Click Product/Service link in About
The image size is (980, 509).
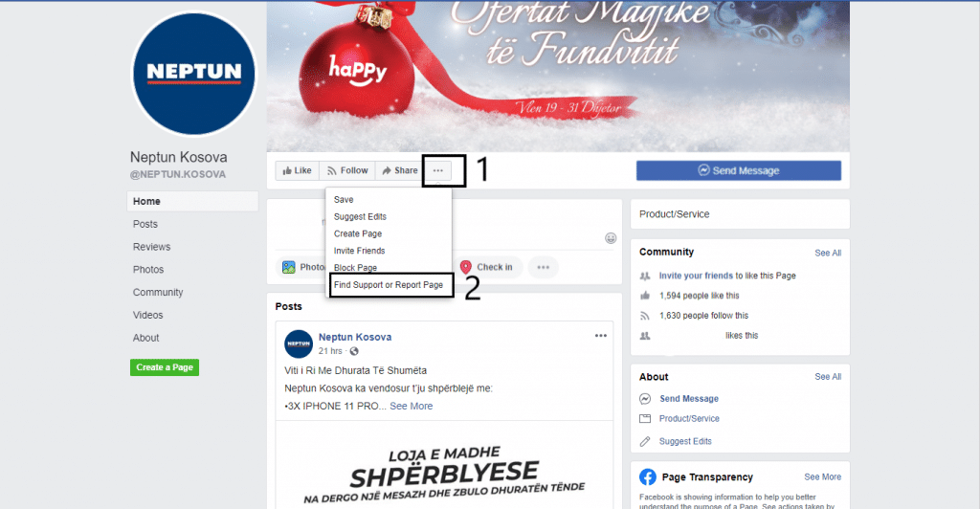[x=689, y=418]
